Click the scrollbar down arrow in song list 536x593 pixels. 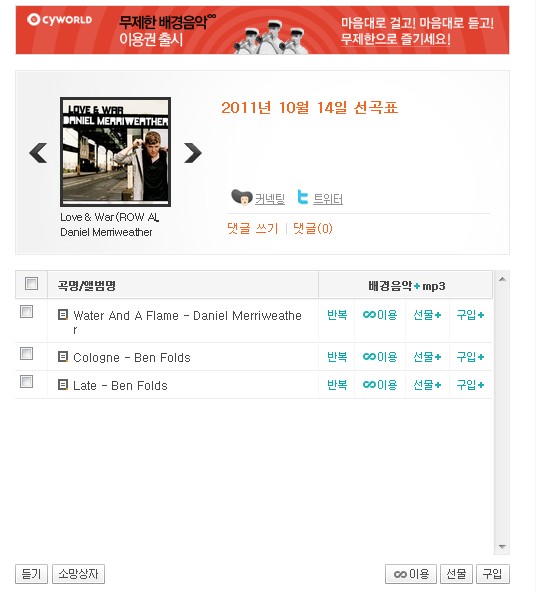point(502,546)
